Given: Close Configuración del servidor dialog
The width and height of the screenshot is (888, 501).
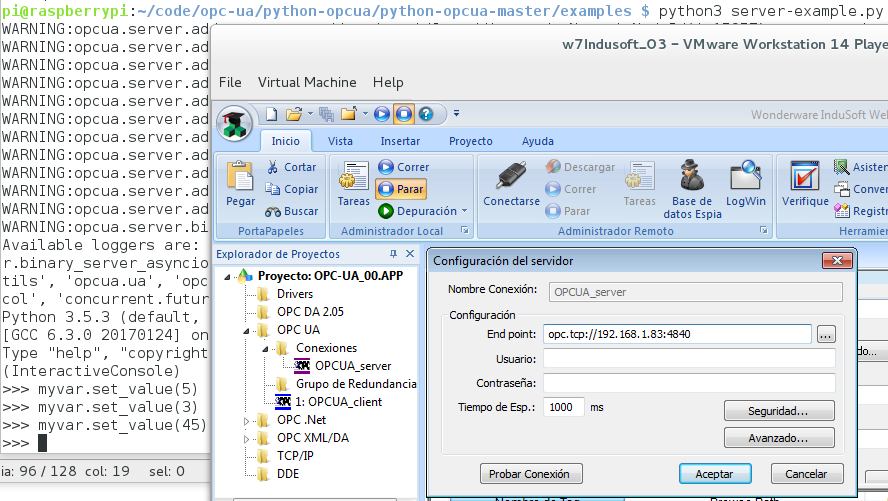Looking at the screenshot, I should click(x=837, y=260).
